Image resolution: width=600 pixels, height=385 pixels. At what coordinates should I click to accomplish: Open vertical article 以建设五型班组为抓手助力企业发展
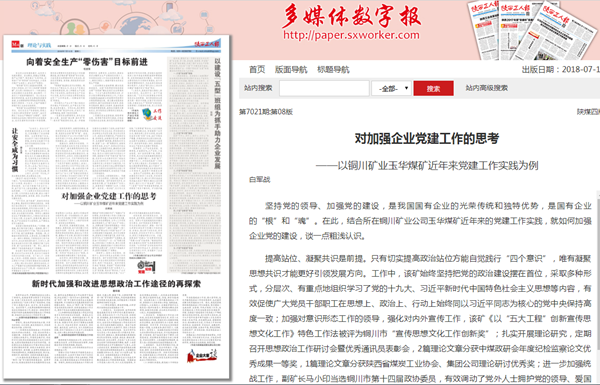217,113
